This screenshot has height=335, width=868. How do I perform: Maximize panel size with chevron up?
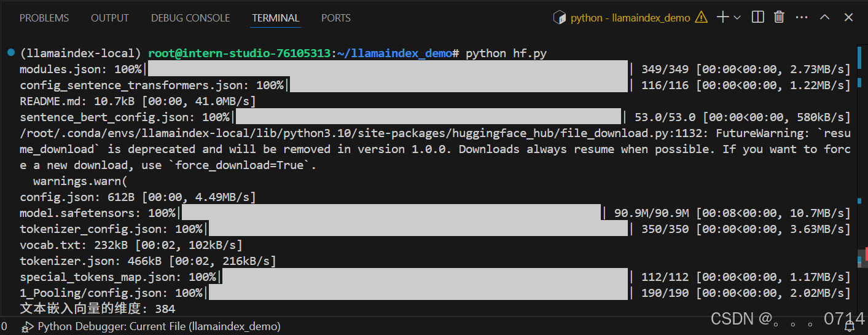pyautogui.click(x=825, y=17)
